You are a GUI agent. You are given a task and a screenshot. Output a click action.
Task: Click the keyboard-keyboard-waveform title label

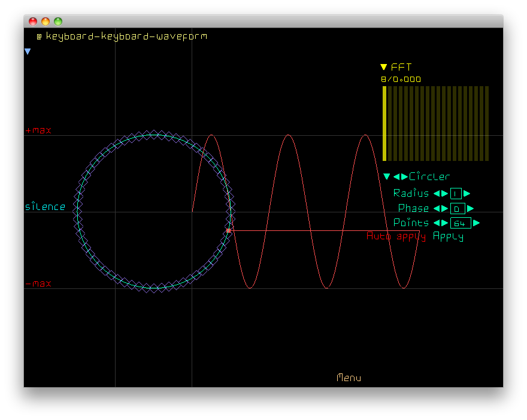126,36
